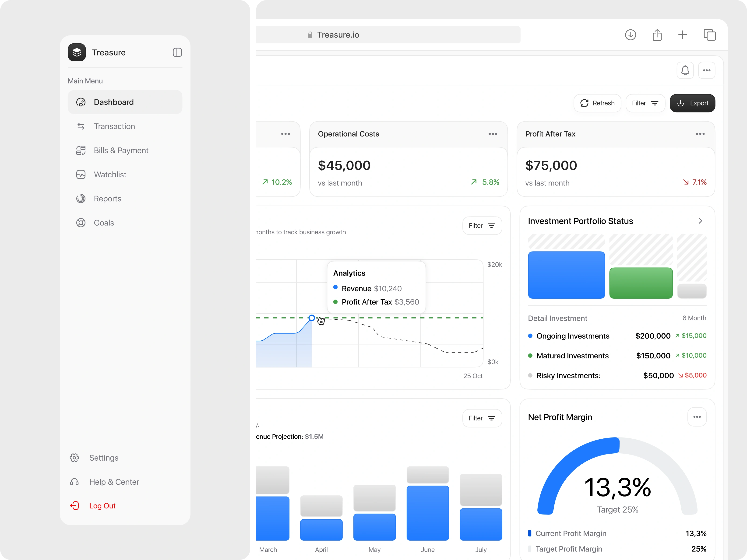The width and height of the screenshot is (747, 560).
Task: Click the browser downloads icon
Action: [x=630, y=35]
